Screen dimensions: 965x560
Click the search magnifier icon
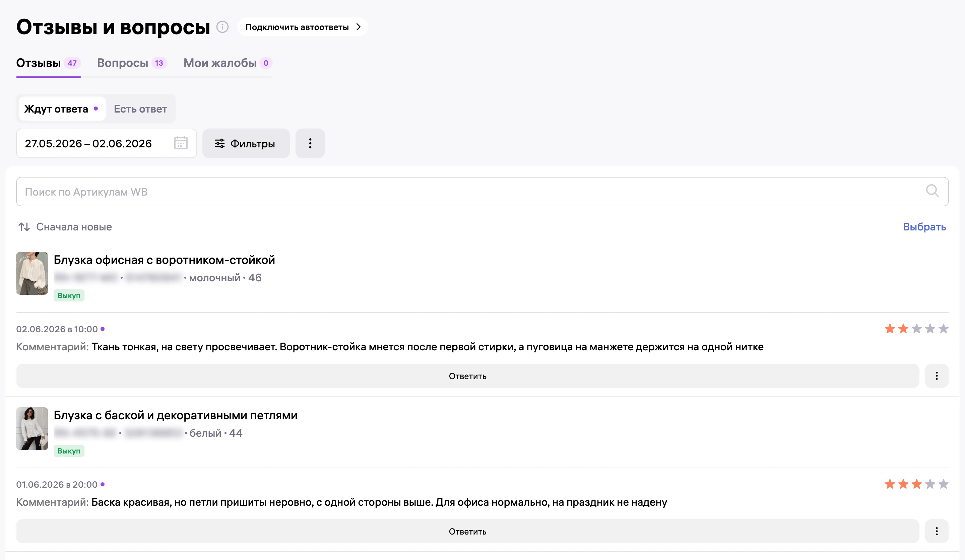[x=932, y=191]
